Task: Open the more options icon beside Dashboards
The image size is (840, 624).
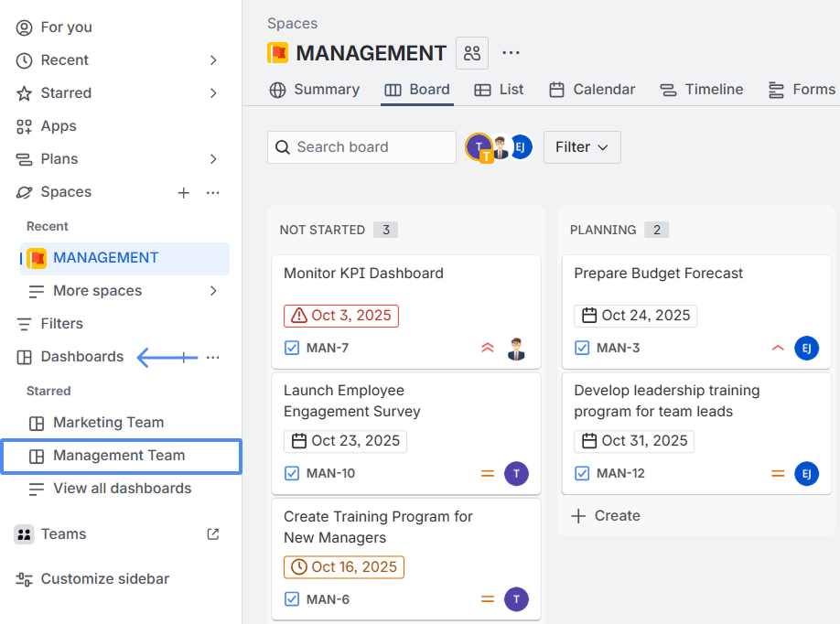Action: click(213, 357)
